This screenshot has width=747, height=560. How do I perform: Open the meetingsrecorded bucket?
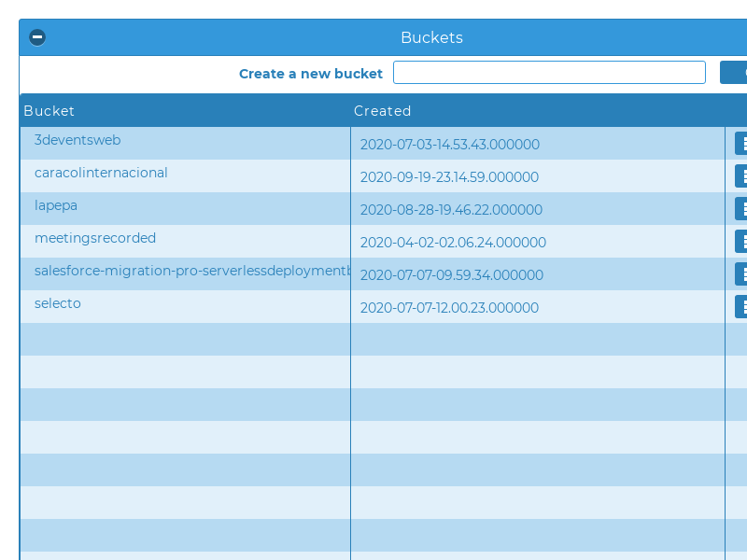tap(94, 237)
